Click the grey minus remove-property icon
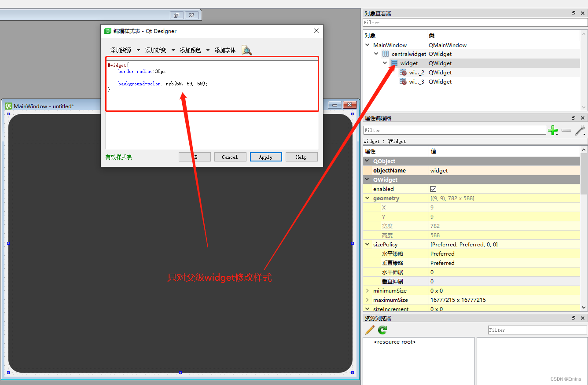This screenshot has width=588, height=385. [x=566, y=130]
